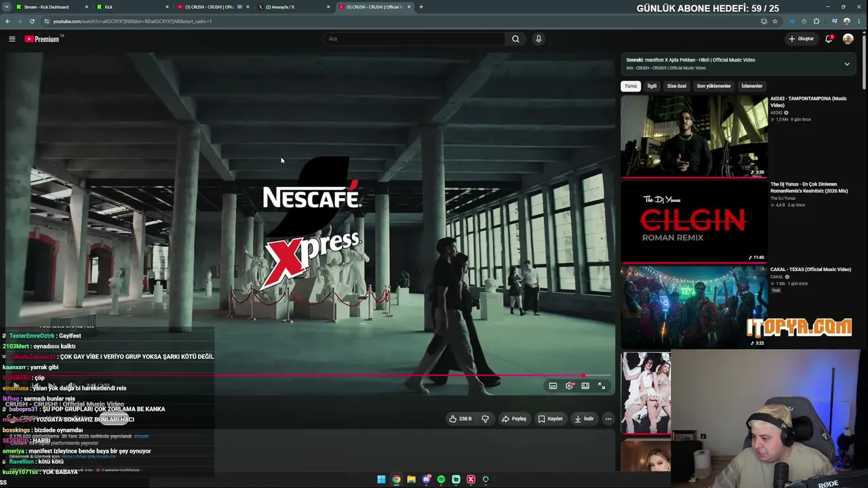Open more actions ellipsis below video
This screenshot has height=488, width=868.
608,419
